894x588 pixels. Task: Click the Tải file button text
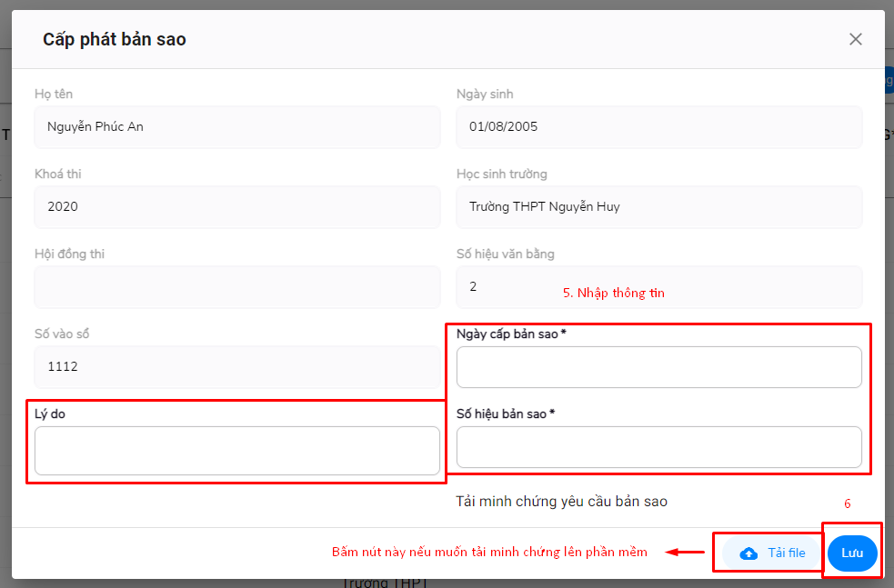coord(786,553)
